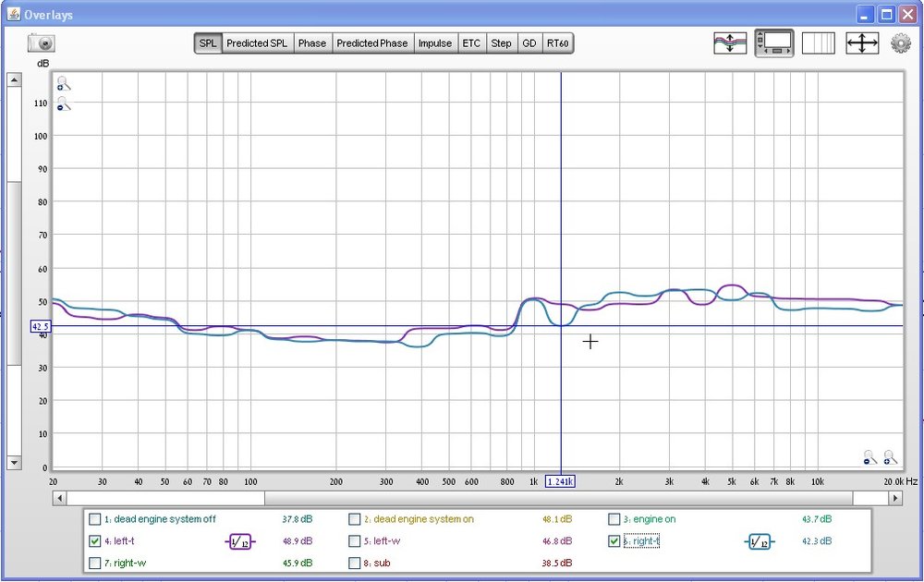Enable the dead engine system off trace
The image size is (924, 582).
point(95,519)
